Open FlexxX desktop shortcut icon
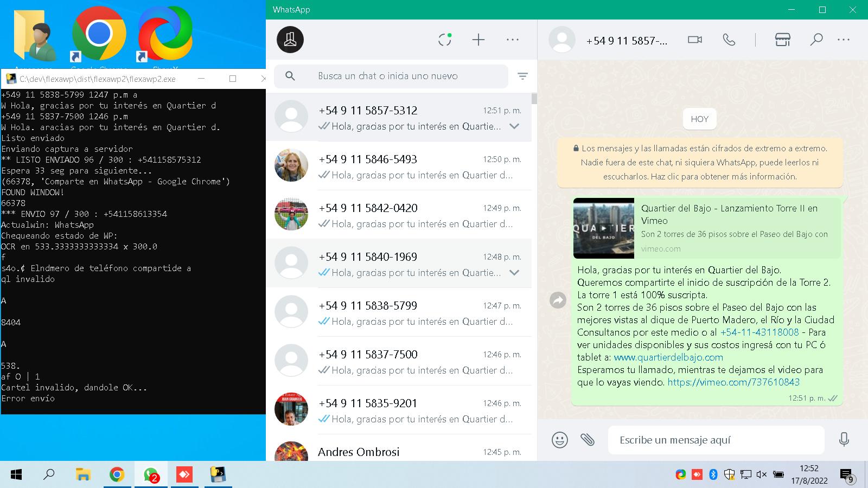Image resolution: width=868 pixels, height=488 pixels. [165, 35]
